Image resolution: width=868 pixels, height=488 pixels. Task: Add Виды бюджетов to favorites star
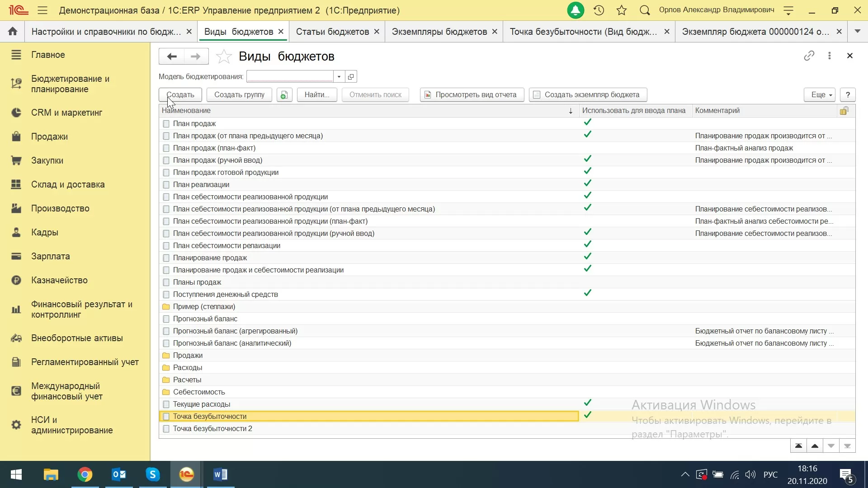224,56
